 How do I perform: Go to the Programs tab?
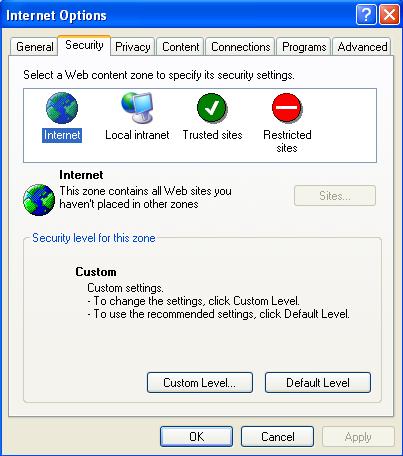pos(304,47)
